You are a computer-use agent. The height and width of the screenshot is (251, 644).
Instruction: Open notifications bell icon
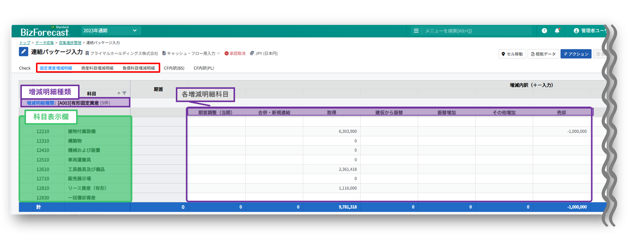click(x=557, y=31)
